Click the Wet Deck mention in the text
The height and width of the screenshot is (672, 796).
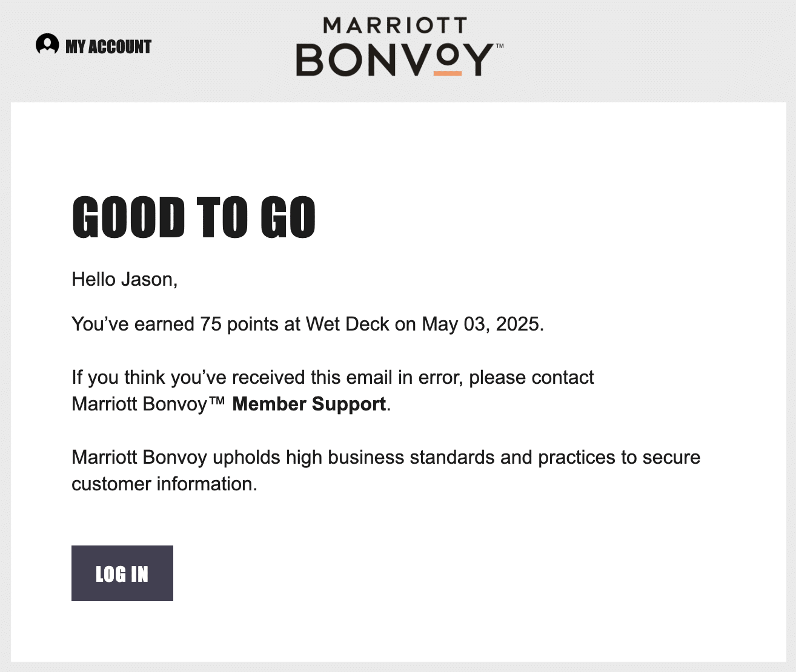tap(348, 324)
